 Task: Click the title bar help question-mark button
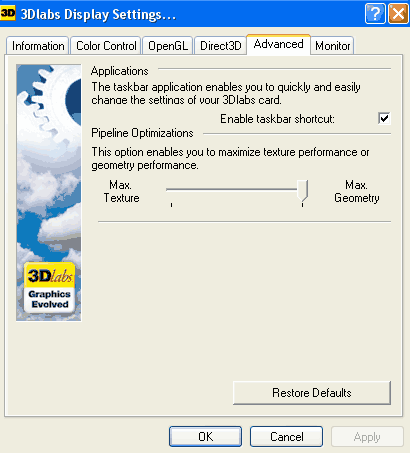pos(375,14)
